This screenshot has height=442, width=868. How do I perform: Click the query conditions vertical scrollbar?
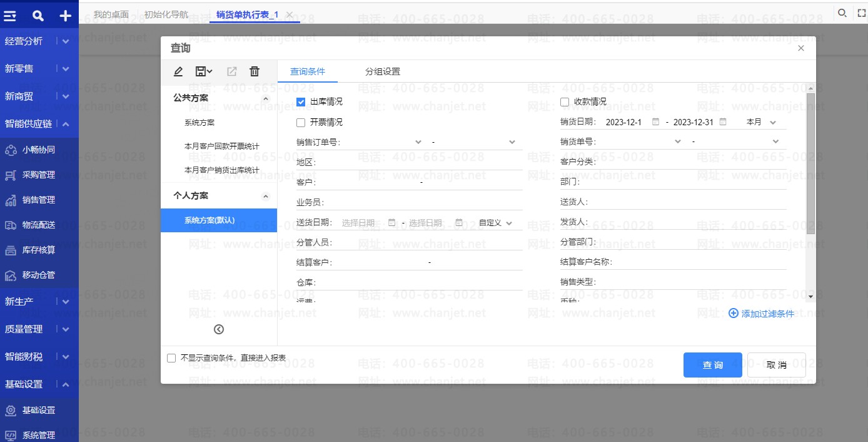[810, 163]
